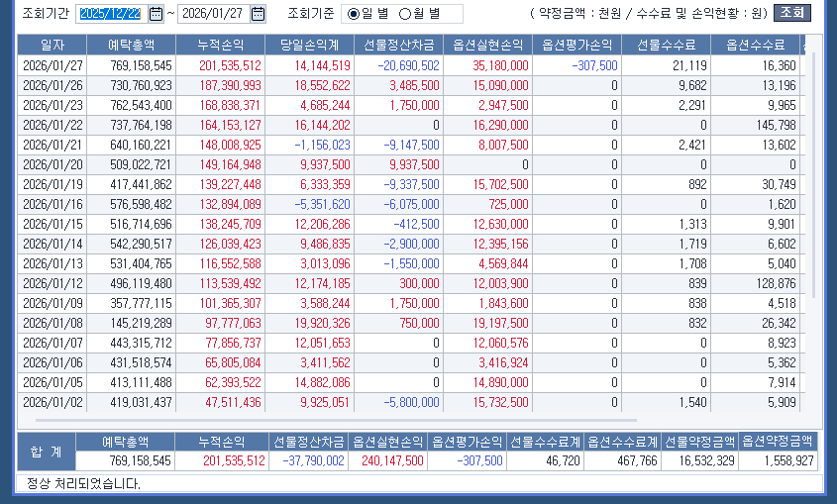Click the status message 정상 처리되었습니다
The height and width of the screenshot is (504, 837).
tap(84, 484)
